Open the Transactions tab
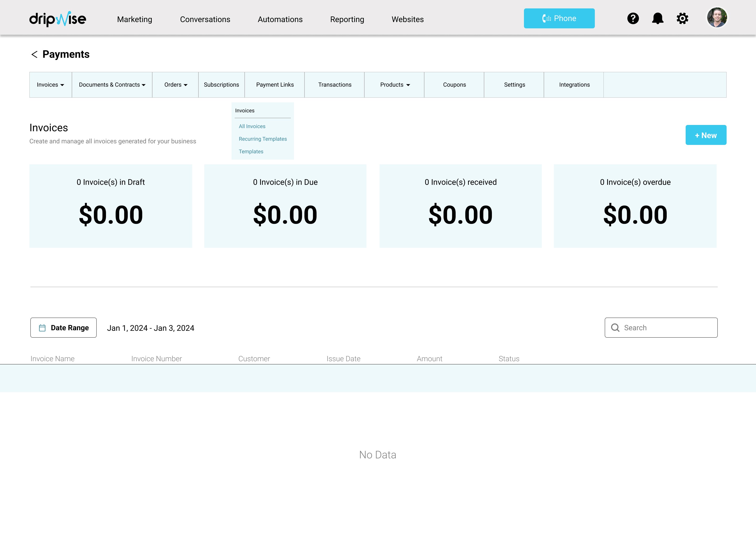This screenshot has width=756, height=535. pos(335,85)
